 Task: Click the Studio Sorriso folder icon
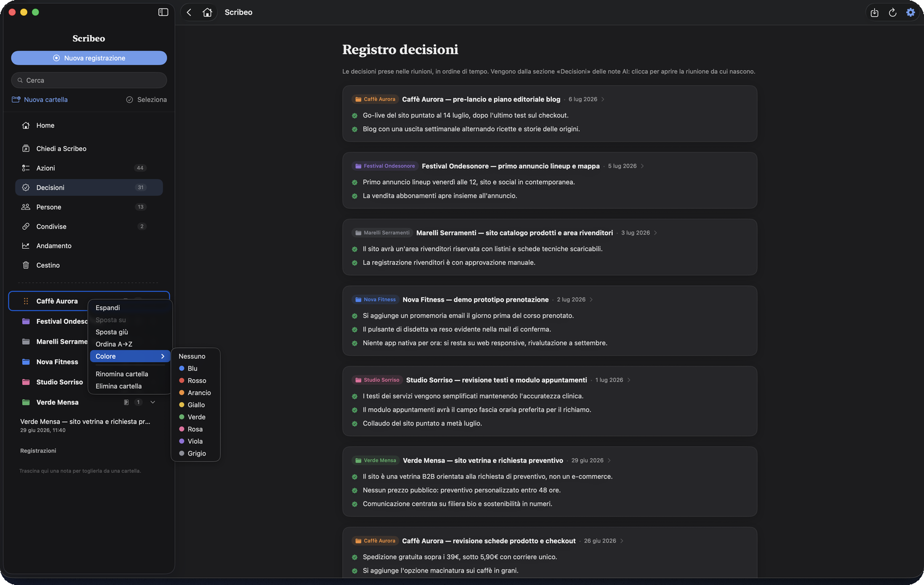(26, 382)
